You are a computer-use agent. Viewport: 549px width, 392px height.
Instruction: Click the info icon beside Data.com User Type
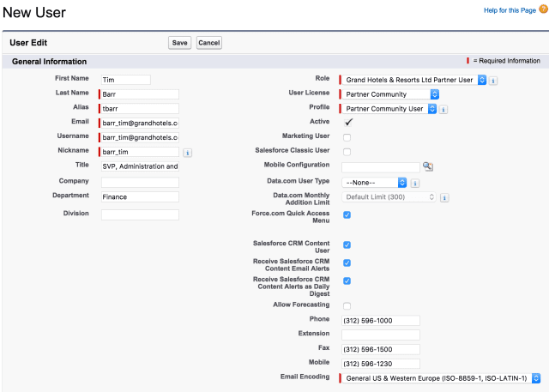[x=414, y=183]
